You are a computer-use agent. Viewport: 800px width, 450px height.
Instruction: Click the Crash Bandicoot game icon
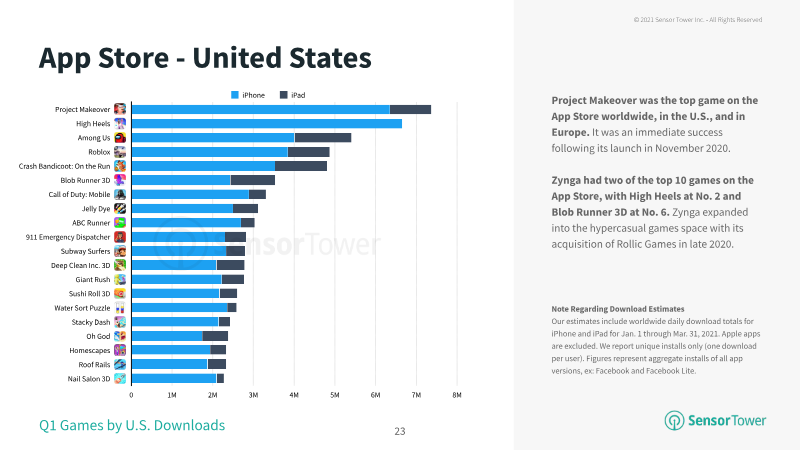(120, 166)
